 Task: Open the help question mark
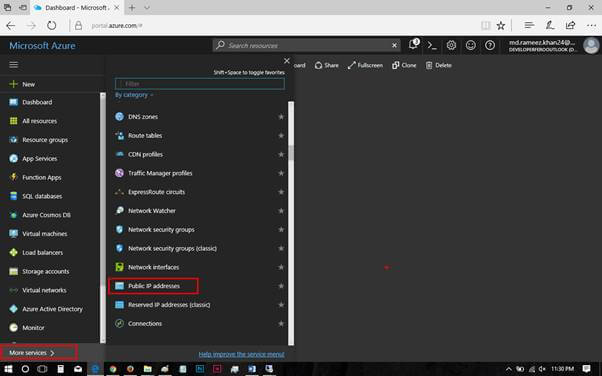point(490,46)
